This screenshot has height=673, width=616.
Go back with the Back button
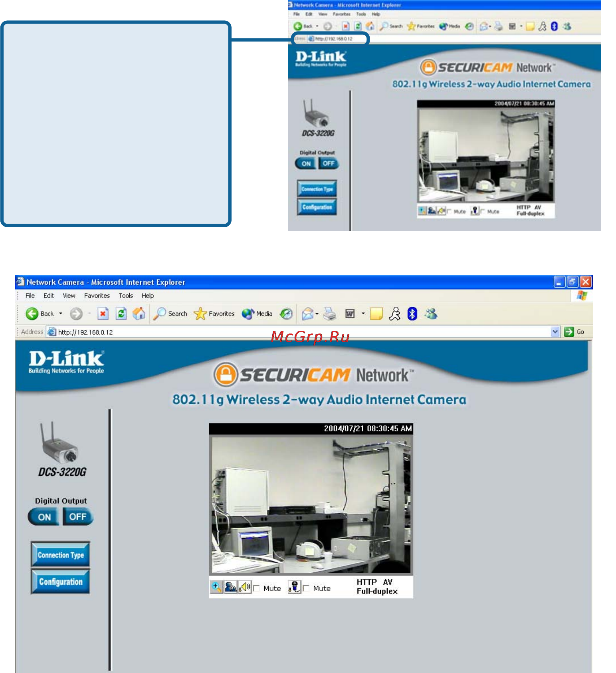pos(39,314)
